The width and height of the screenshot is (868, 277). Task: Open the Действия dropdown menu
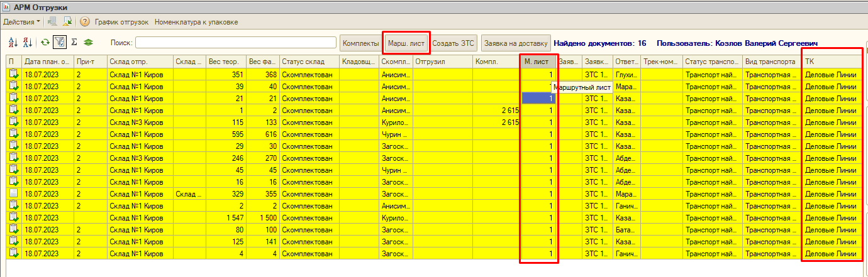[22, 22]
